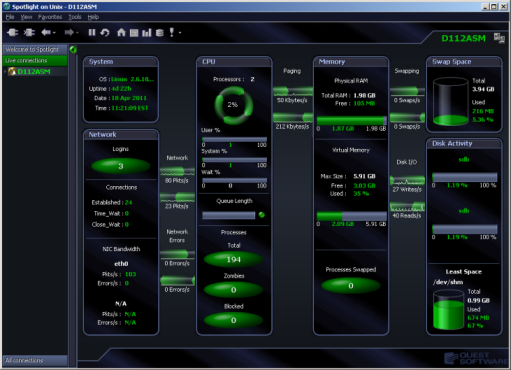This screenshot has width=511, height=370.
Task: Collapse the sidebar with green arrow toggle
Action: point(73,49)
